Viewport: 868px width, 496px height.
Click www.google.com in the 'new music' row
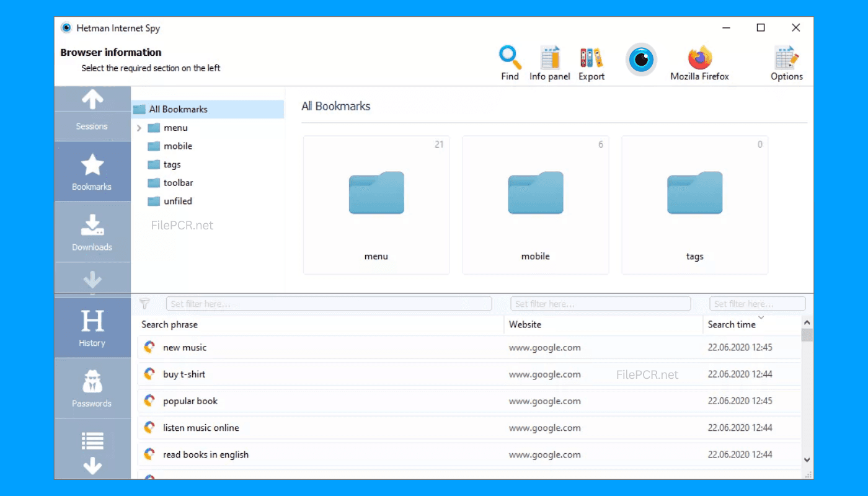point(545,348)
